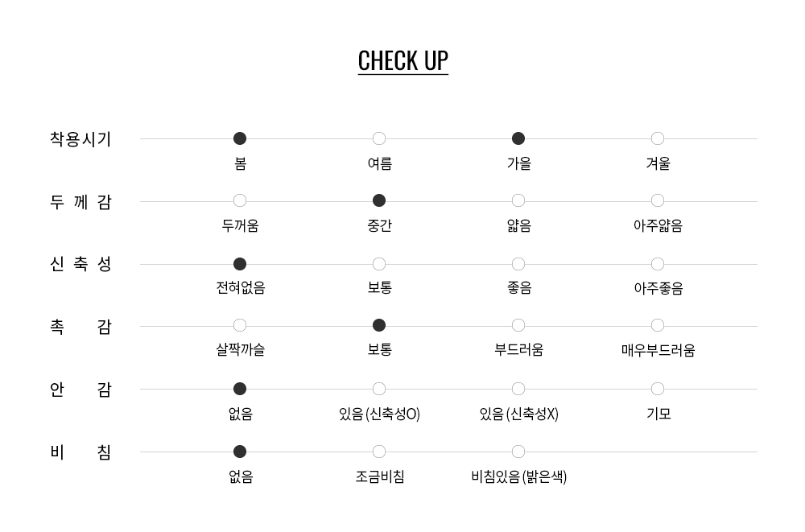
Task: Select 아주좋음 elasticity dot
Action: pos(658,264)
